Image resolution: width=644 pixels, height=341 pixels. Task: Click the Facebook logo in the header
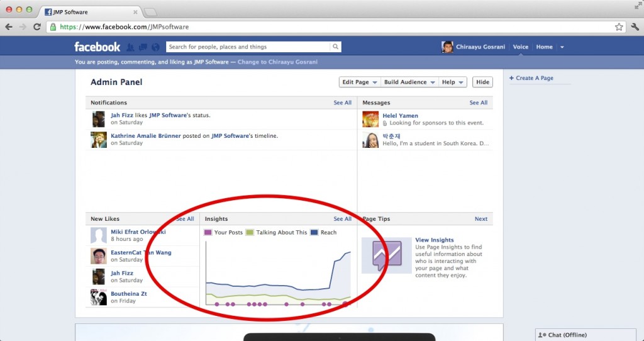(97, 47)
